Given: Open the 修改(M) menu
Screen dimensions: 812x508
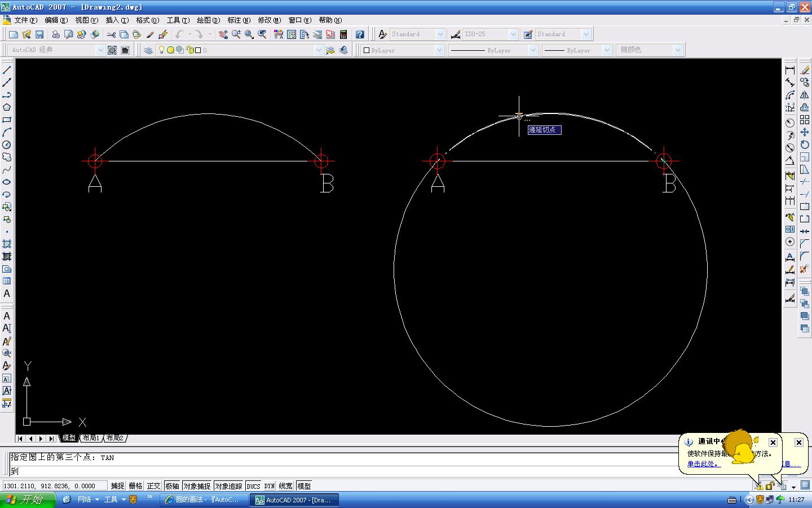Looking at the screenshot, I should point(269,20).
